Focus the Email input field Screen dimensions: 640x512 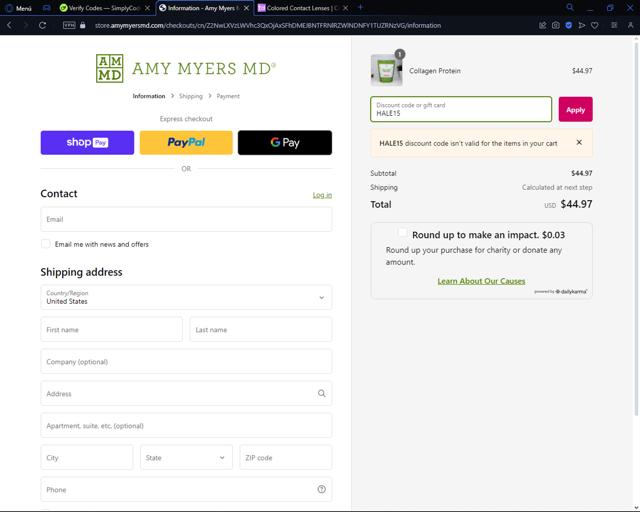click(x=186, y=219)
